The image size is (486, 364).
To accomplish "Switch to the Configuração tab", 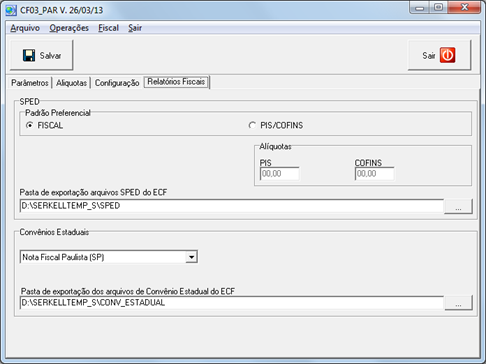I will tap(117, 83).
